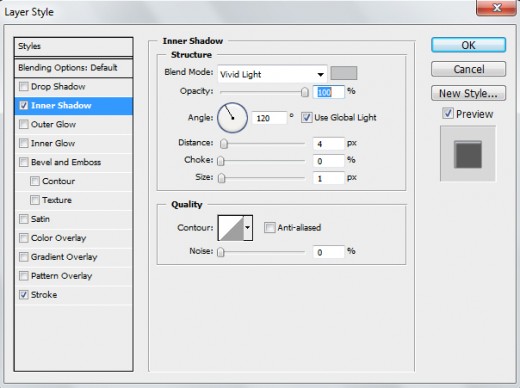Click the Angle value field
The width and height of the screenshot is (520, 388).
(269, 118)
